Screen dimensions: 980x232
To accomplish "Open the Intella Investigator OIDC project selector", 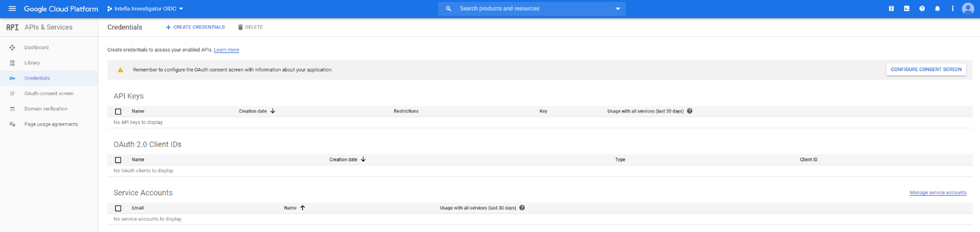I will coord(145,9).
